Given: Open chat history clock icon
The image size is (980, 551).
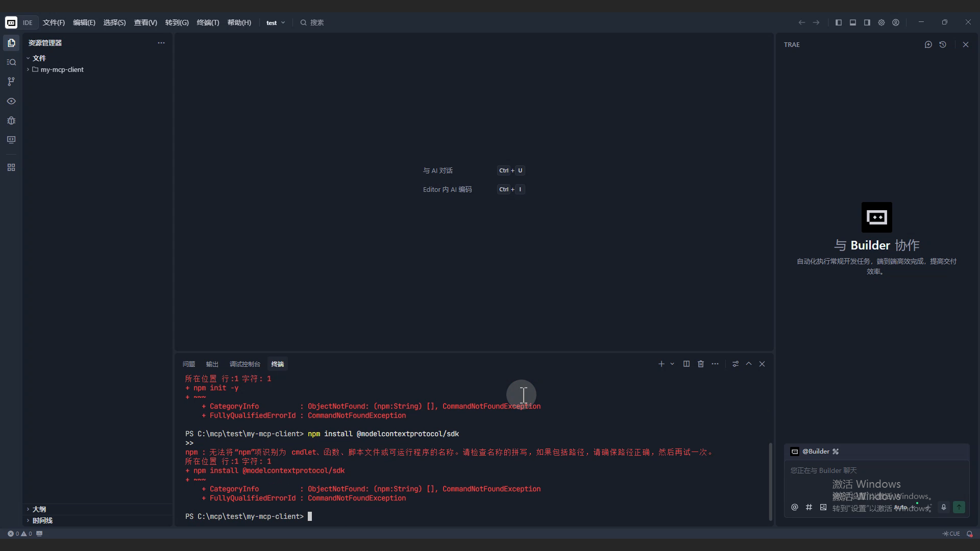Looking at the screenshot, I should tap(943, 44).
